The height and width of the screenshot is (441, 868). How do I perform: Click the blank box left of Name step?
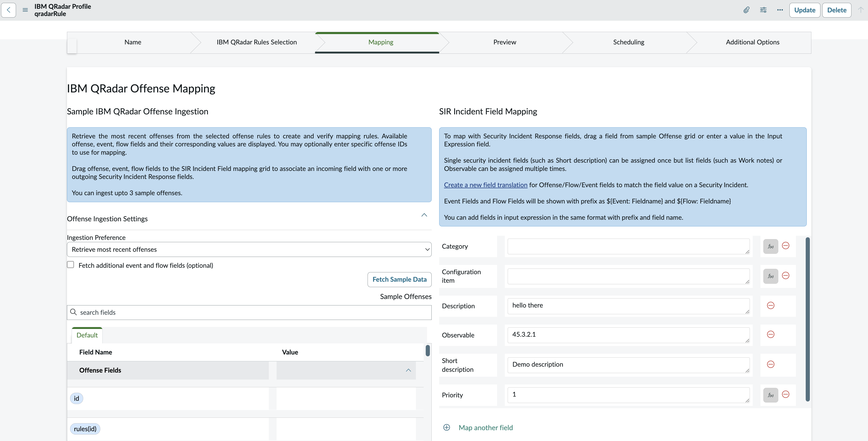(x=72, y=46)
